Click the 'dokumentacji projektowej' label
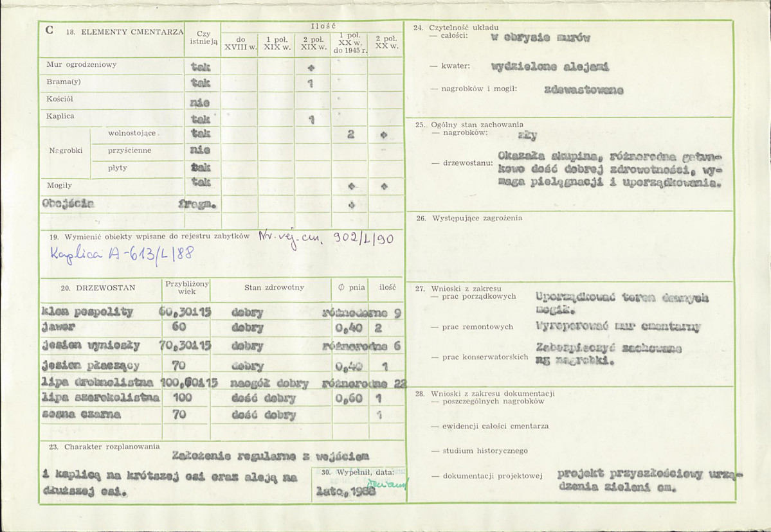 pos(492,475)
